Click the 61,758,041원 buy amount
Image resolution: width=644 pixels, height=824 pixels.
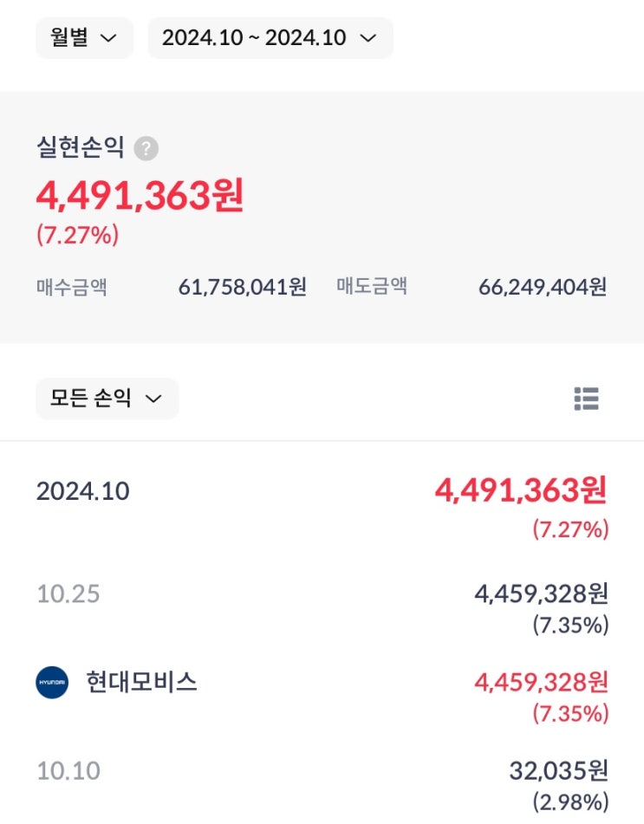243,287
